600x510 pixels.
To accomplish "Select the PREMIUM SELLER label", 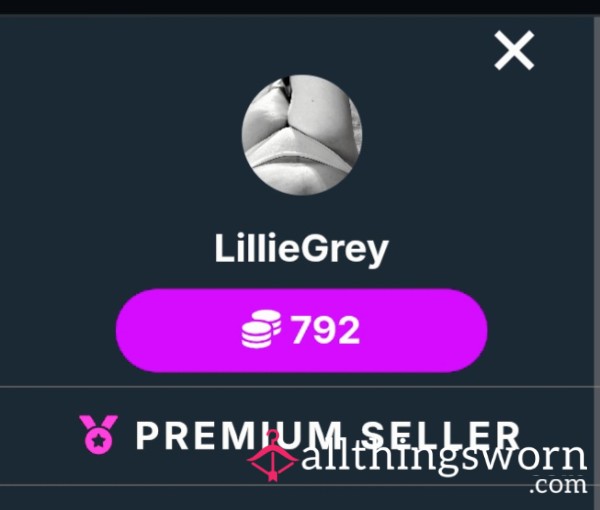I will (x=328, y=435).
